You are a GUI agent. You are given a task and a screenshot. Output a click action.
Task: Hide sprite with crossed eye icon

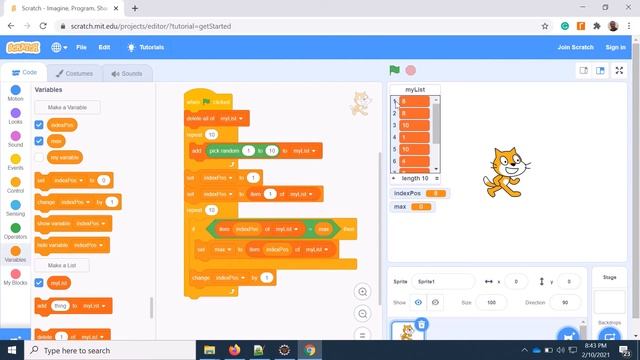click(435, 302)
